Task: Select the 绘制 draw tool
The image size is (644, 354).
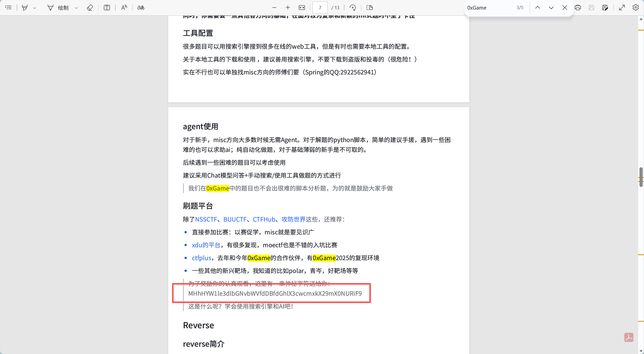Action: point(58,8)
